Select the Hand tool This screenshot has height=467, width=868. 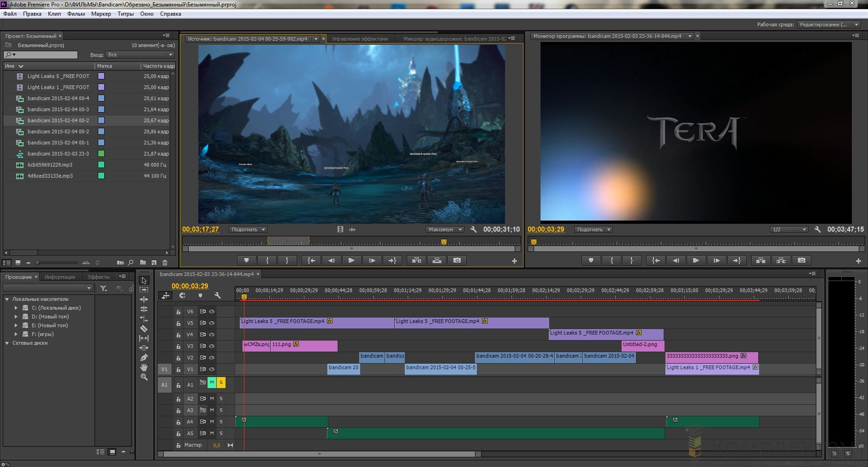pos(144,367)
